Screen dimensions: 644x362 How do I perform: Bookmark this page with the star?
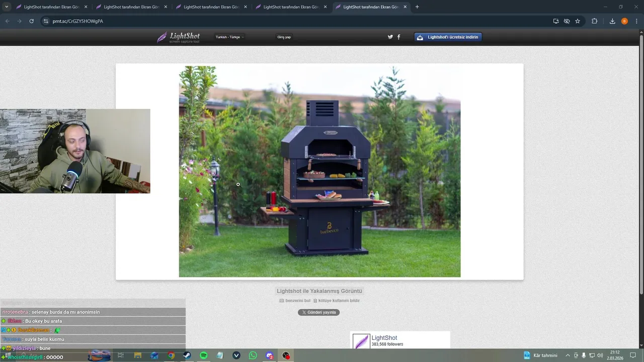[x=578, y=21]
